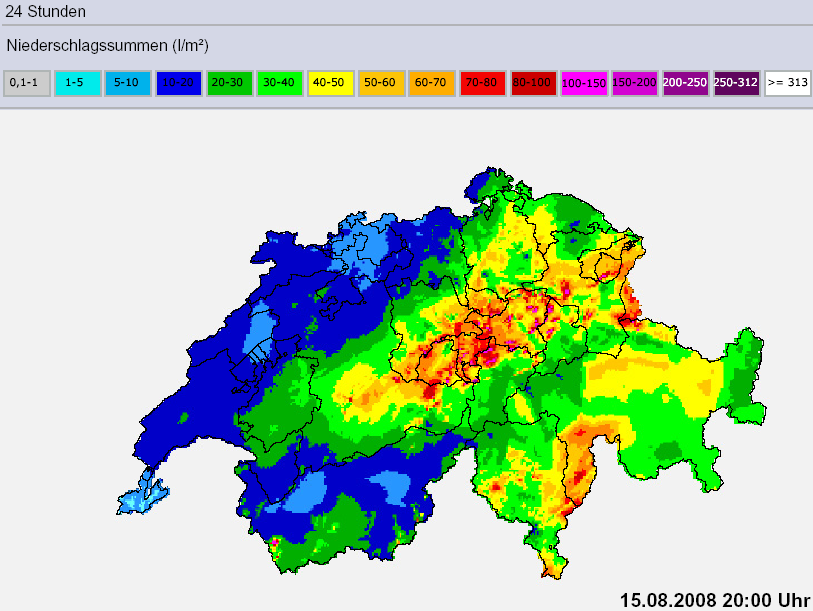Screen dimensions: 813x611
Task: Select the 150-200 purple-pink legend swatch
Action: coord(635,83)
